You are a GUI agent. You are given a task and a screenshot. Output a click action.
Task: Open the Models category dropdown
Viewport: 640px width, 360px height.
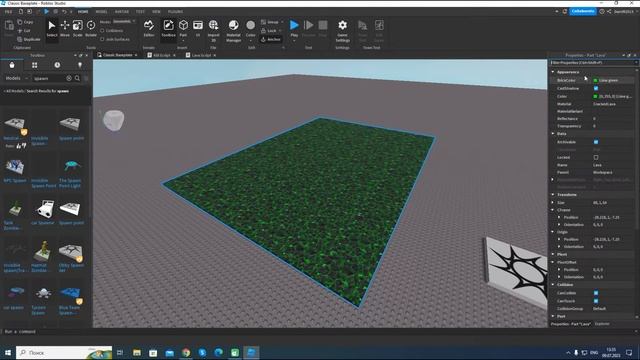[16, 78]
